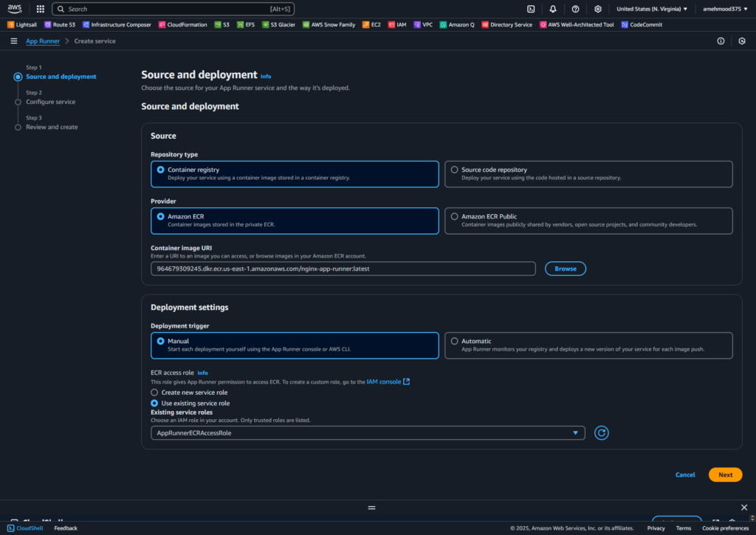Open the IAM console link
Image resolution: width=756 pixels, height=535 pixels.
(388, 382)
